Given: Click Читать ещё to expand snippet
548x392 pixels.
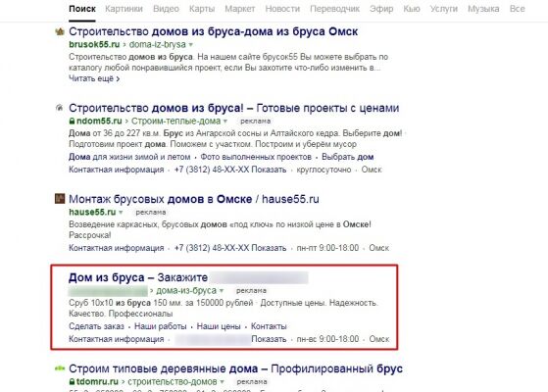Looking at the screenshot, I should [94, 79].
